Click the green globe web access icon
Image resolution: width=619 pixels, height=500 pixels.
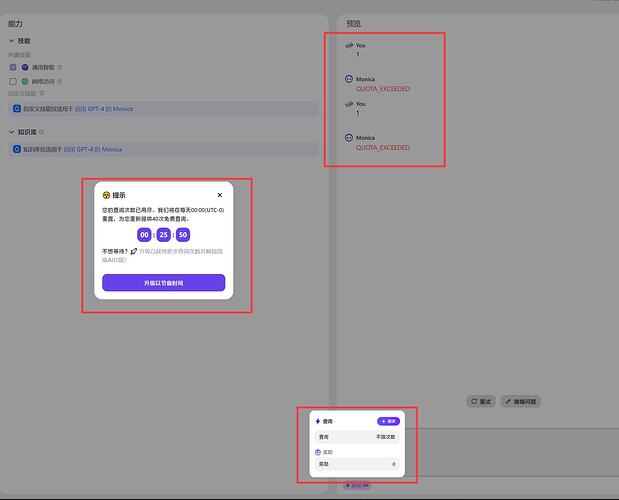(25, 81)
